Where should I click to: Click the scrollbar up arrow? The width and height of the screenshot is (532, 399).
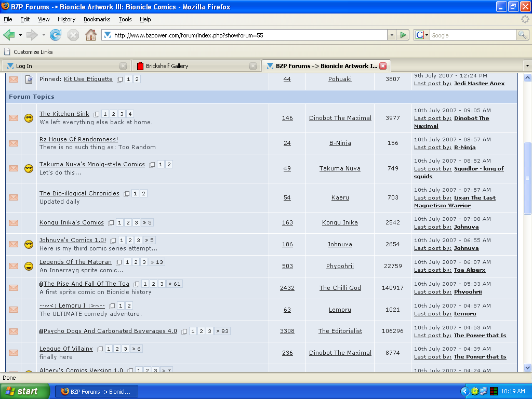pyautogui.click(x=527, y=78)
